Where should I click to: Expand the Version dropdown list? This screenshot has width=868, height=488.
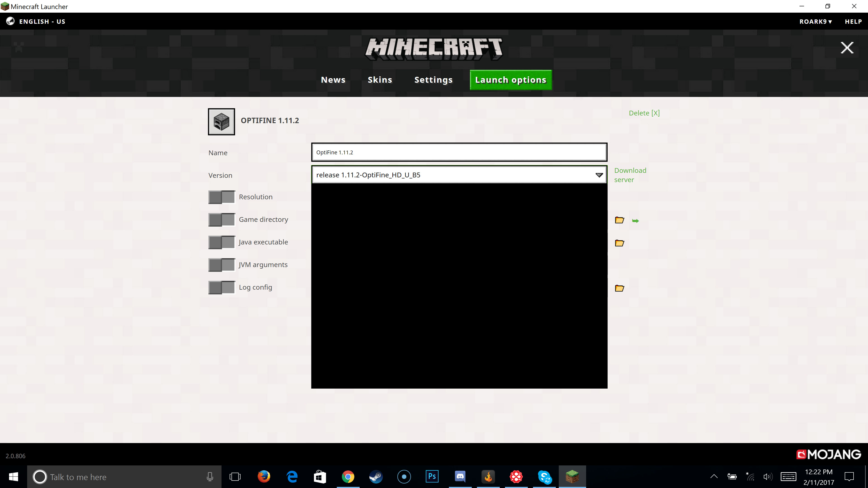599,175
